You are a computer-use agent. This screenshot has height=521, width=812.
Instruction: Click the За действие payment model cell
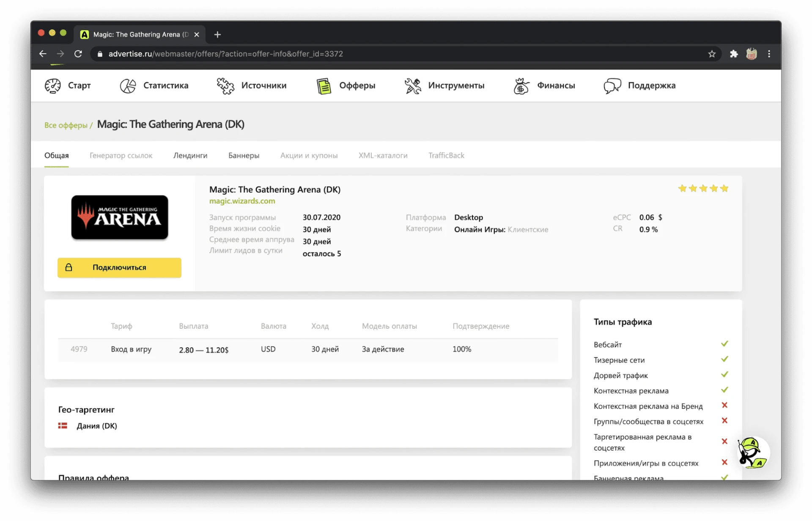pyautogui.click(x=383, y=349)
